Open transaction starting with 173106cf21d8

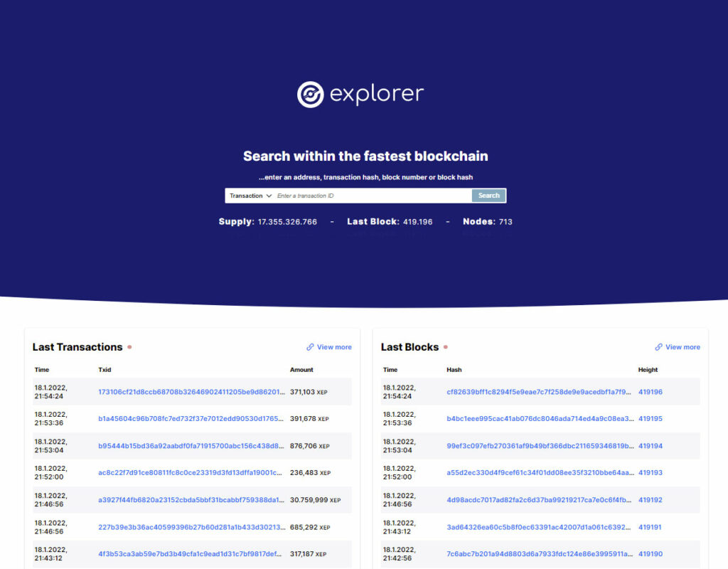point(191,392)
